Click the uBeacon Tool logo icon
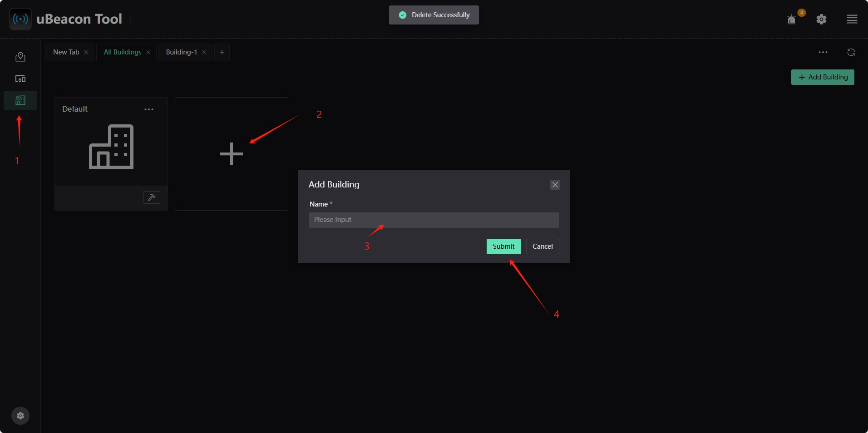Image resolution: width=868 pixels, height=433 pixels. [20, 19]
